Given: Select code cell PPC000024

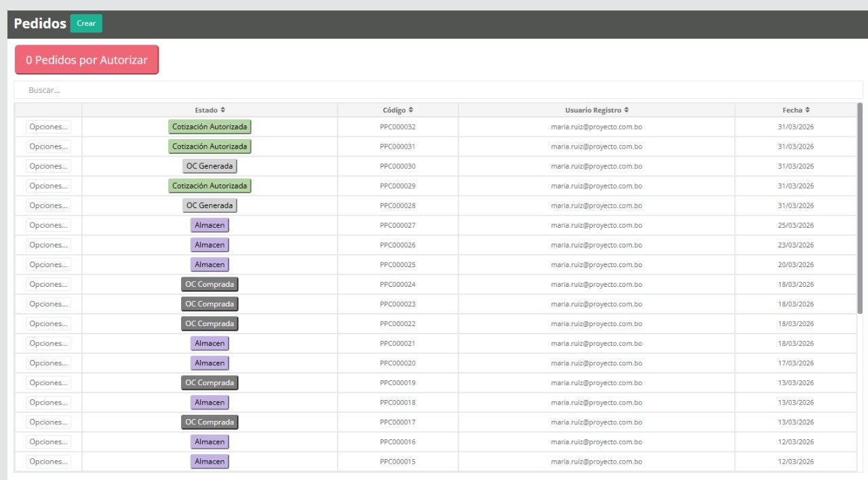Looking at the screenshot, I should [397, 284].
